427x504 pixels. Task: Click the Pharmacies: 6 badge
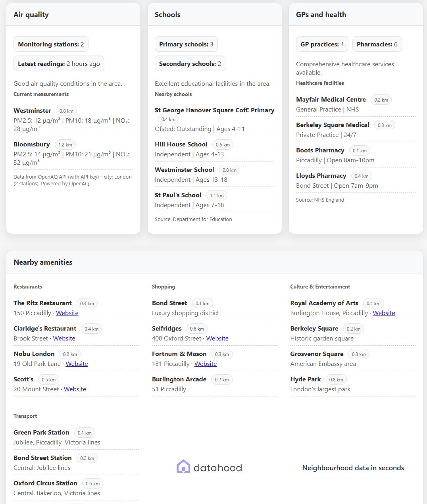(x=377, y=44)
